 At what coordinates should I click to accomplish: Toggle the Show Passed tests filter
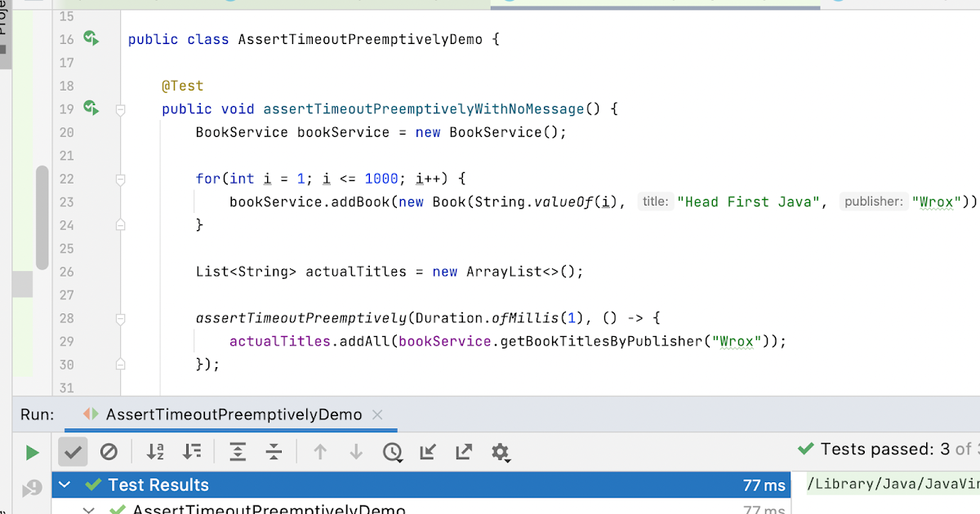73,451
